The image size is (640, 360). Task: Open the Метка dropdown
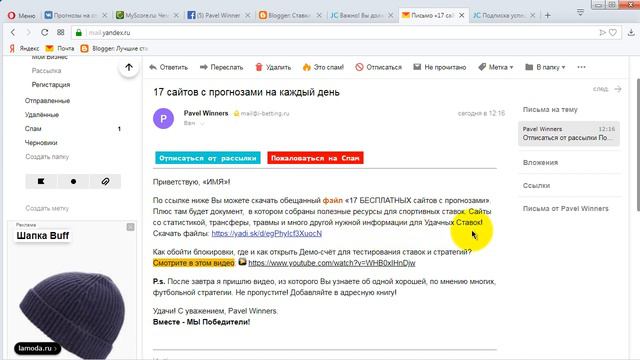pyautogui.click(x=496, y=67)
